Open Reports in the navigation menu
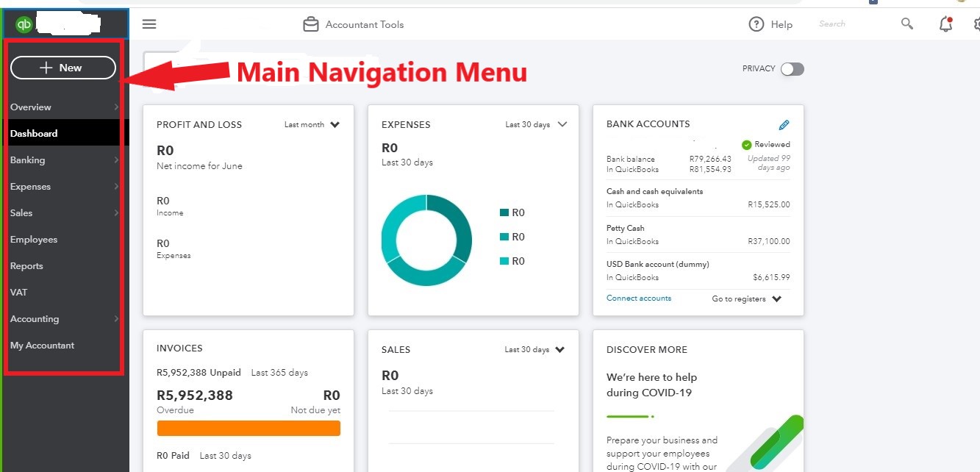 coord(26,266)
